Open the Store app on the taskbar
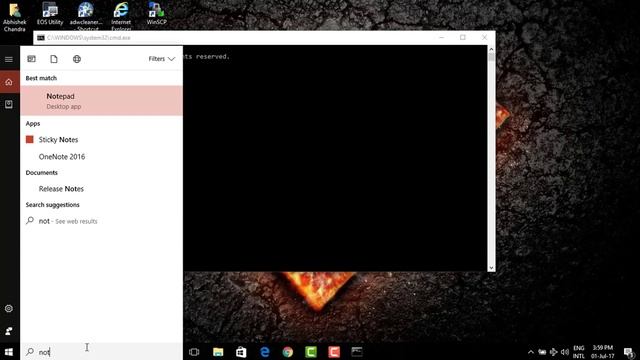Screen dimensions: 640x360 point(241,352)
